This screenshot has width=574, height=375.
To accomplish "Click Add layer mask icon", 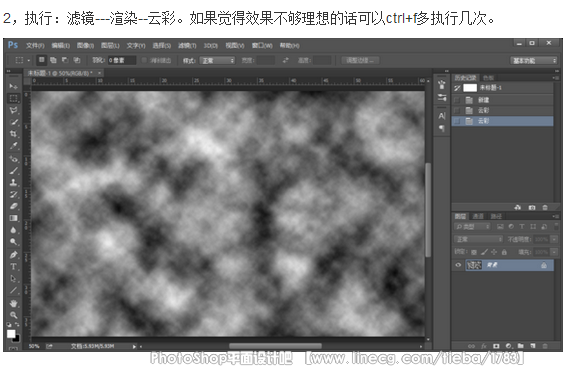I will (x=496, y=346).
